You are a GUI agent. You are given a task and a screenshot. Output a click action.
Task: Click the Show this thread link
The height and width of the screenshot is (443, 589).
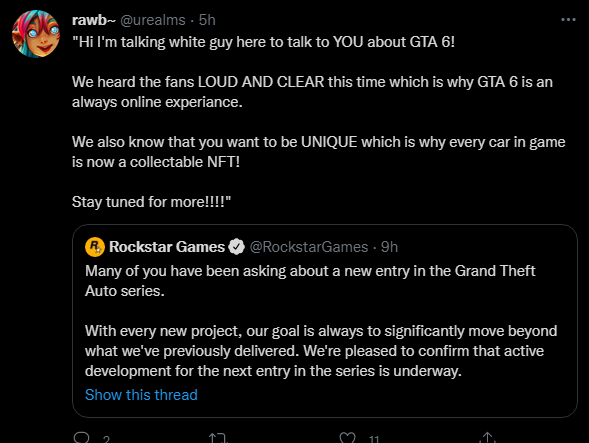click(x=141, y=395)
